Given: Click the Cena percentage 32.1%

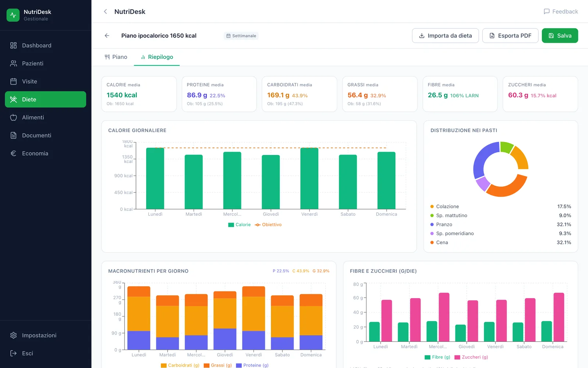Looking at the screenshot, I should (x=564, y=243).
